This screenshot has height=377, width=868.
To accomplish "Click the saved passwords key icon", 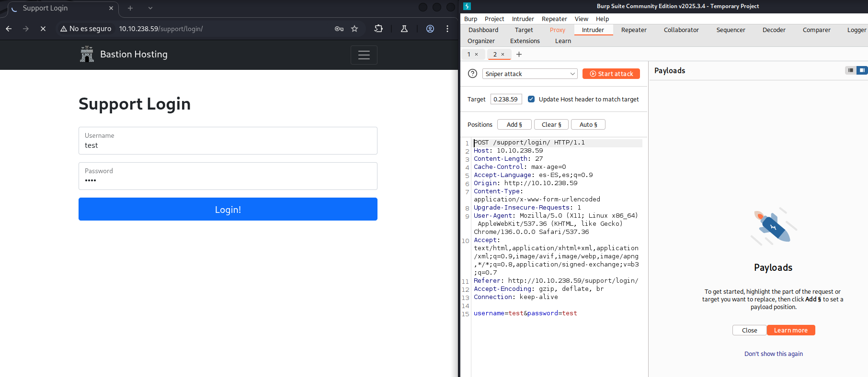I will click(339, 29).
